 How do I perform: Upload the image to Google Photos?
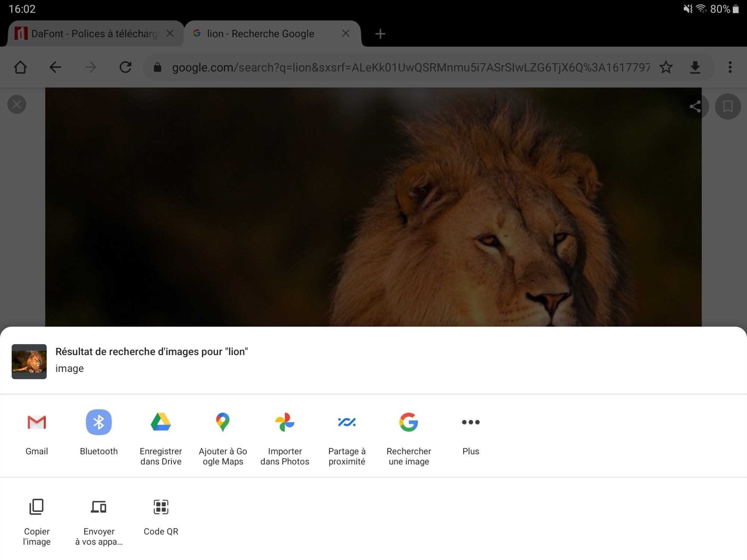coord(285,422)
